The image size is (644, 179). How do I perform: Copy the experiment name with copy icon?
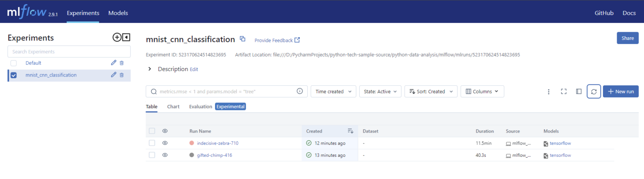pyautogui.click(x=242, y=39)
